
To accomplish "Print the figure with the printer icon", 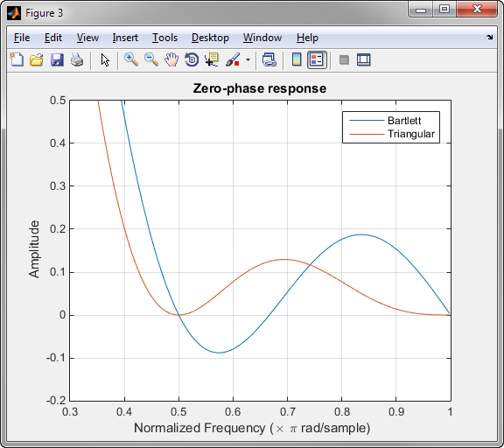I will point(77,59).
